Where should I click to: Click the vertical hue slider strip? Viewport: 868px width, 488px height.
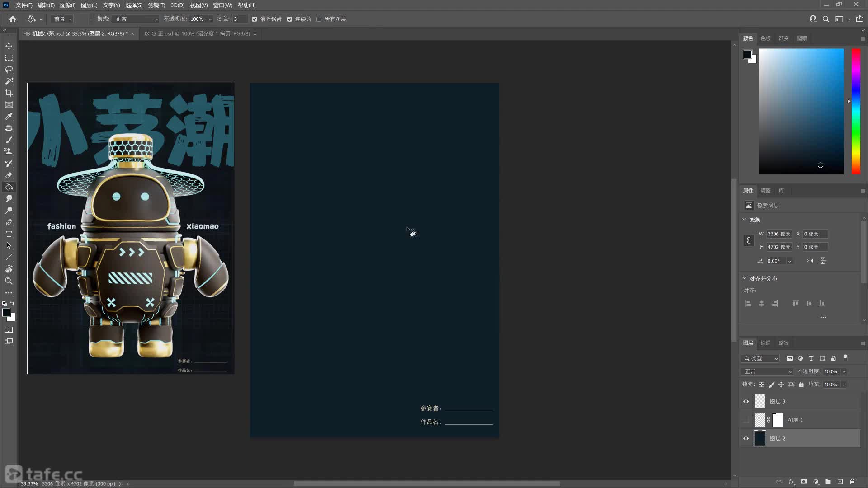point(856,111)
